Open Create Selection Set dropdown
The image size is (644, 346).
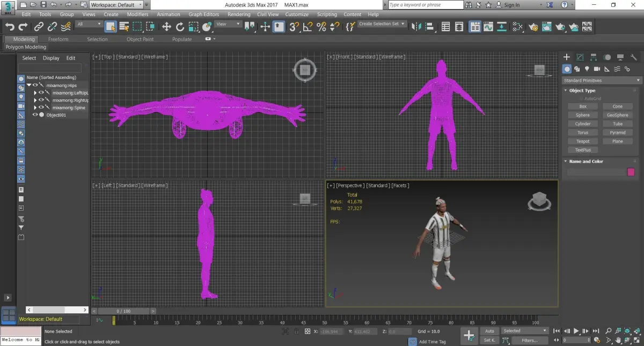pos(383,24)
